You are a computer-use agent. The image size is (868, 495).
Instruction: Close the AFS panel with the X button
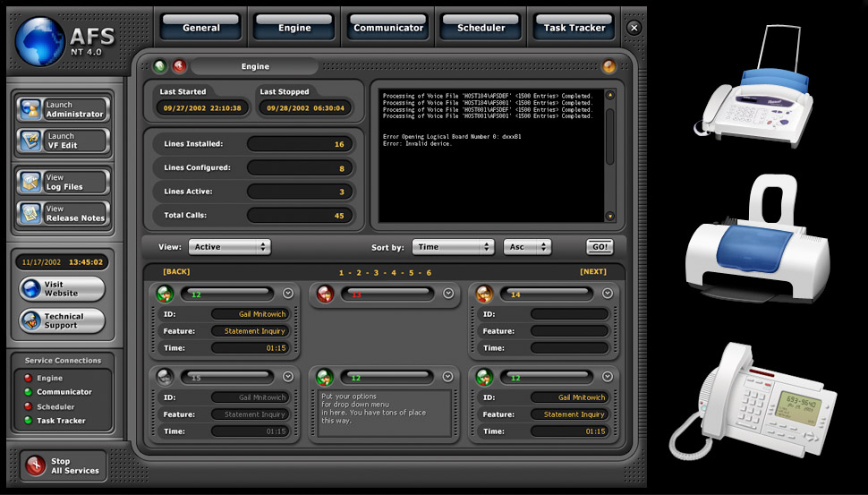[x=634, y=28]
